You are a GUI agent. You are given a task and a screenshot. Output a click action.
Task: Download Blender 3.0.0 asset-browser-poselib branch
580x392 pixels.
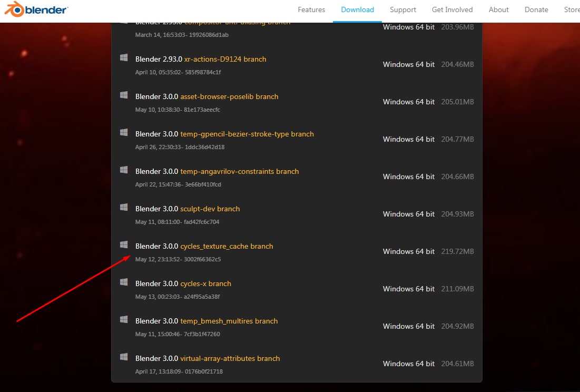tap(207, 96)
